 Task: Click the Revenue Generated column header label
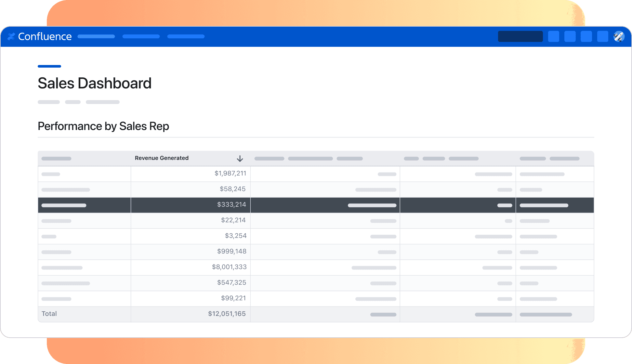[x=161, y=158]
